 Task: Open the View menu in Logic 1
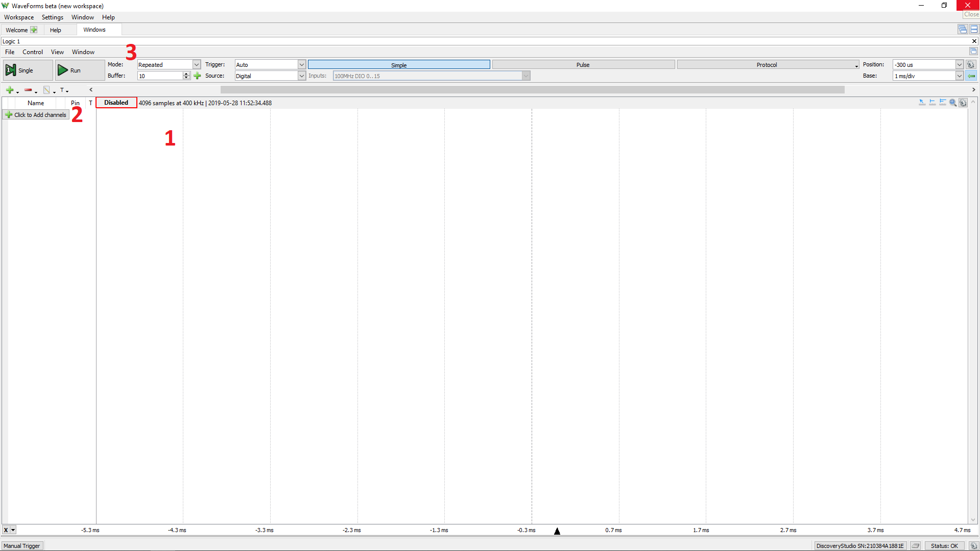(x=57, y=52)
